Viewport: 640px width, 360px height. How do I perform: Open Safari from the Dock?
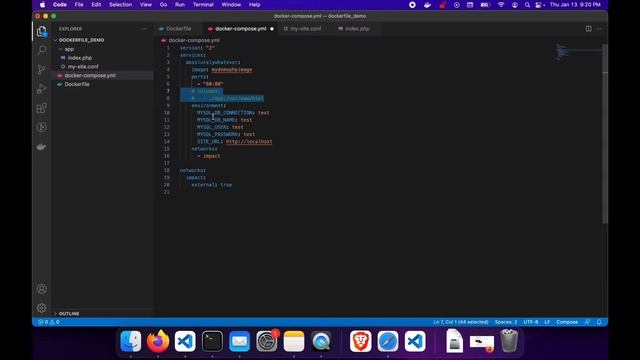(388, 341)
